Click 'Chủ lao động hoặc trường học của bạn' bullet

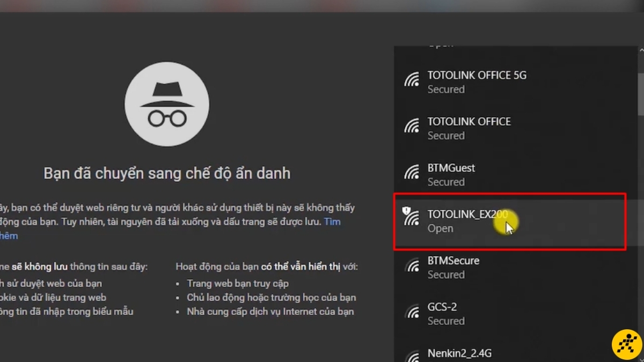[271, 297]
